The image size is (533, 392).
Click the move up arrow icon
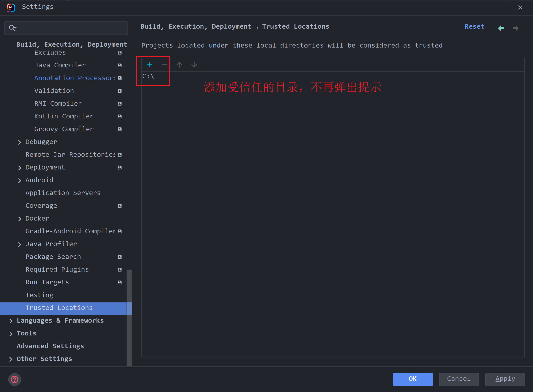(179, 65)
